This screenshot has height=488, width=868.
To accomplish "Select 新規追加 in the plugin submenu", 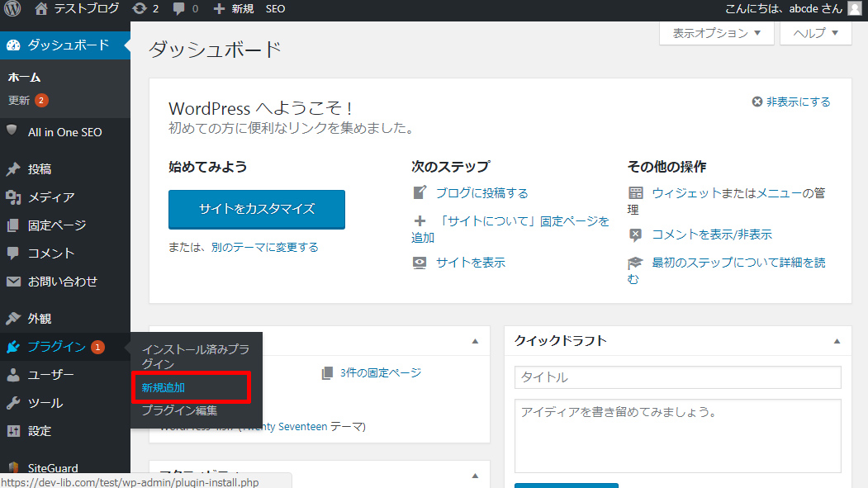I will tap(164, 387).
